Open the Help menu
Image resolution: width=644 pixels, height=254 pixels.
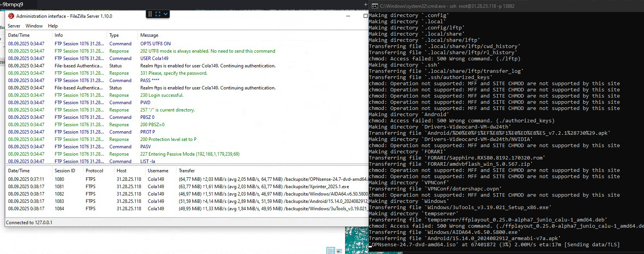(53, 26)
